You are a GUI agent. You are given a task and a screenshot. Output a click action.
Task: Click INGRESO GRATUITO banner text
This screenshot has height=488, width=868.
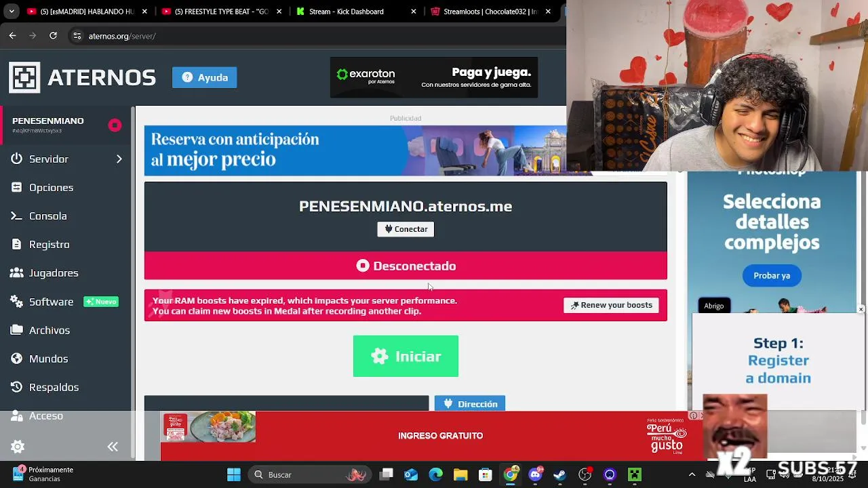[x=441, y=436]
